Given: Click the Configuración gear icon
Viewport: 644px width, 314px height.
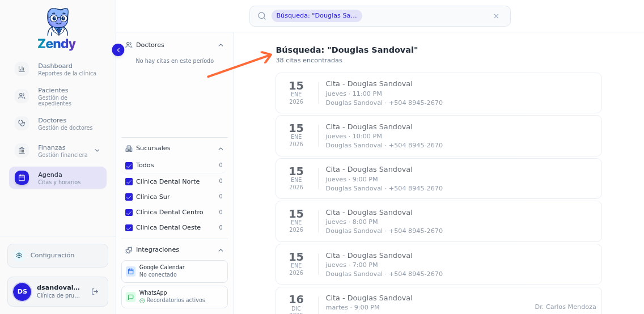Looking at the screenshot, I should pyautogui.click(x=19, y=256).
